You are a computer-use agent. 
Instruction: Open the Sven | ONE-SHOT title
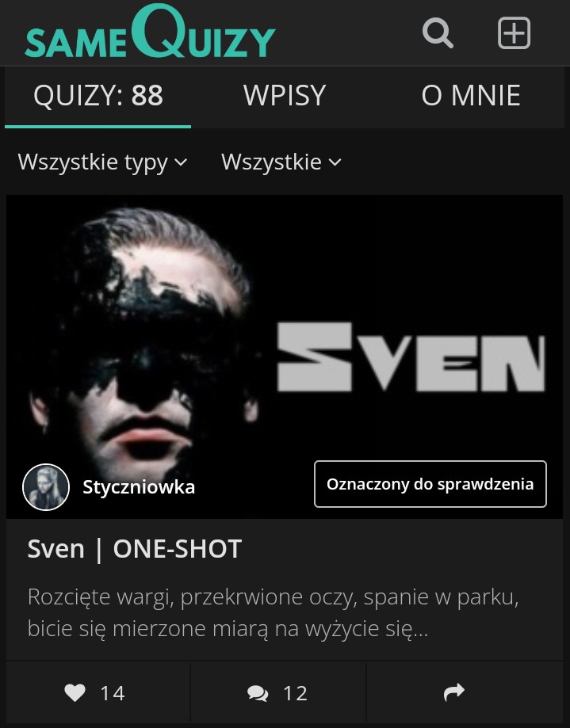point(135,549)
